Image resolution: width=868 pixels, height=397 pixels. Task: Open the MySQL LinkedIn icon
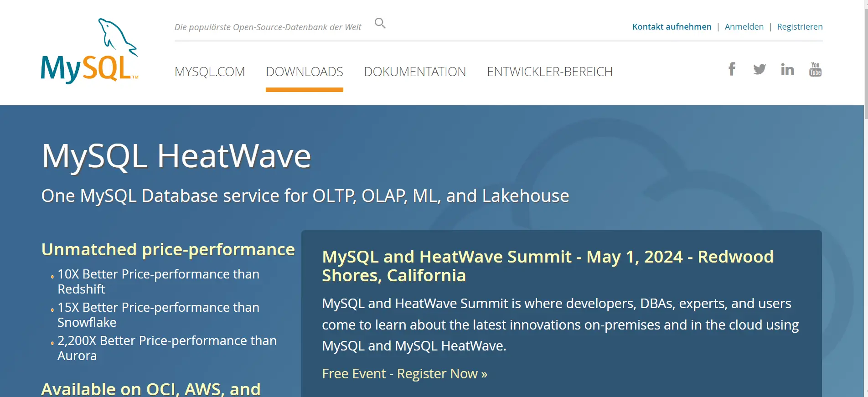tap(787, 69)
